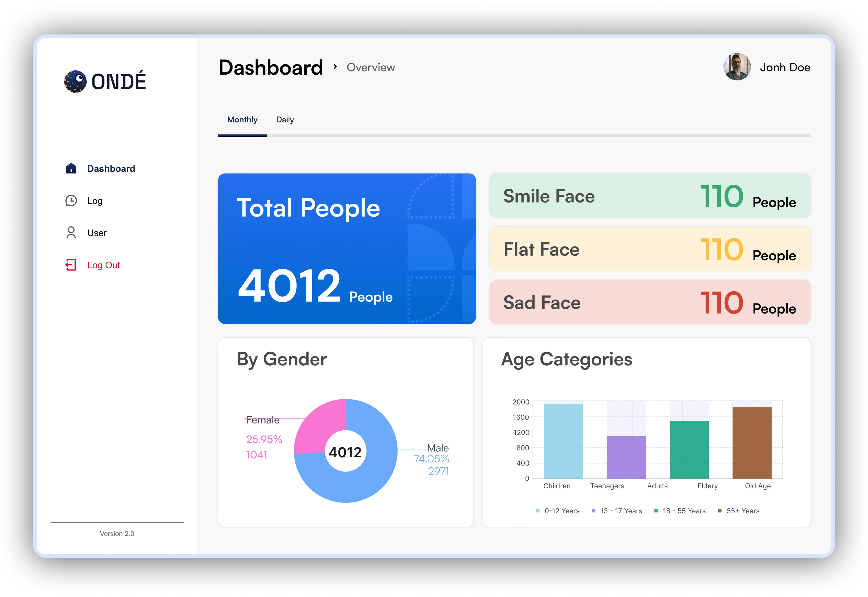Click the 2971 male count

click(438, 471)
